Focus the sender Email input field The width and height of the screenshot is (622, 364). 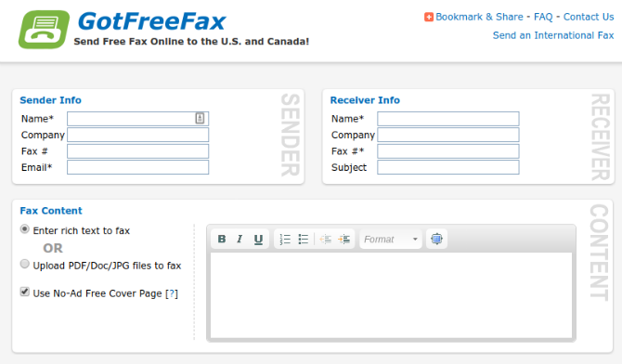click(137, 167)
